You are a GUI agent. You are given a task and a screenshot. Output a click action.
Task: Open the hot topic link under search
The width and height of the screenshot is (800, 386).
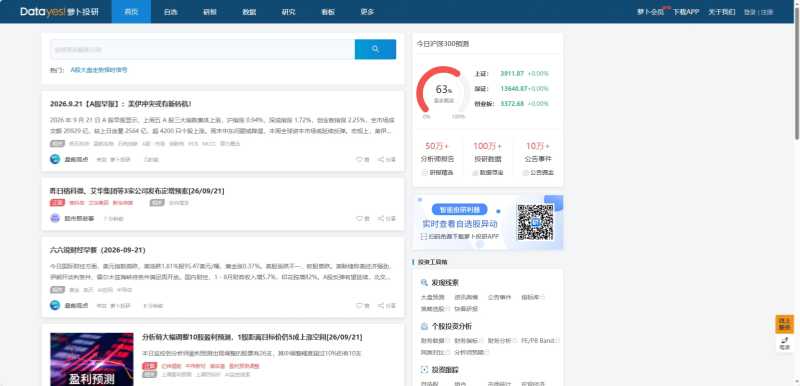[99, 70]
